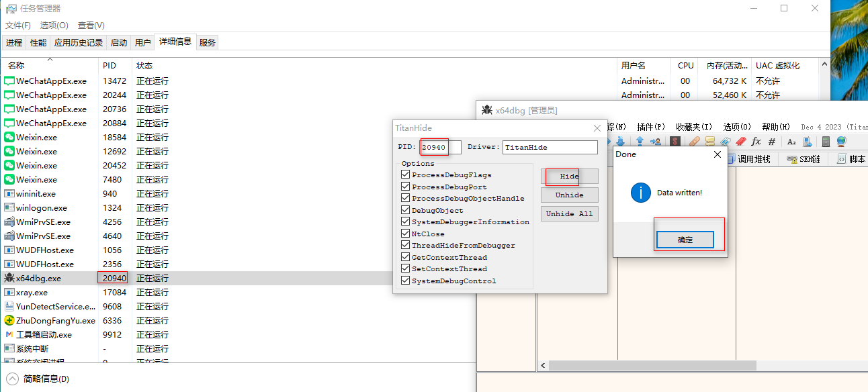The width and height of the screenshot is (868, 392).
Task: Click the Unhide All button
Action: (x=569, y=213)
